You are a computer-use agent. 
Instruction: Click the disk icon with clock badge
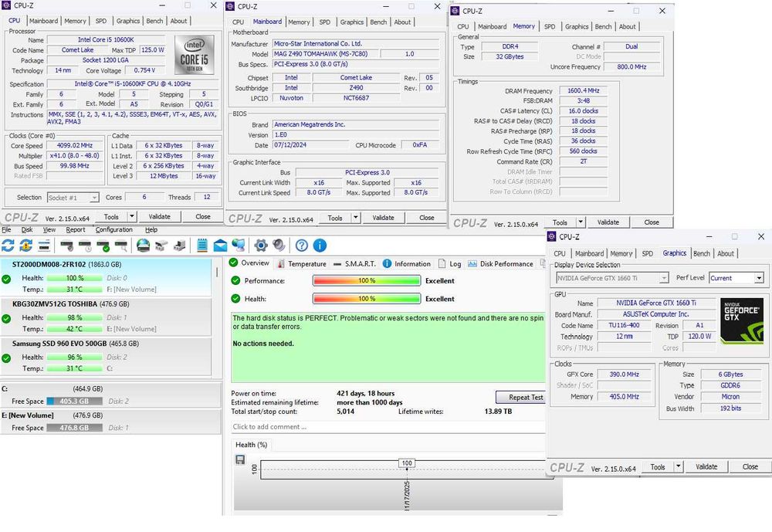[85, 246]
